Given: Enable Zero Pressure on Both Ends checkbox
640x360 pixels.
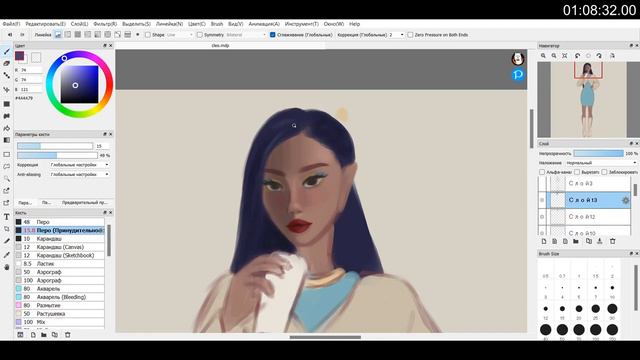Looking at the screenshot, I should point(410,35).
